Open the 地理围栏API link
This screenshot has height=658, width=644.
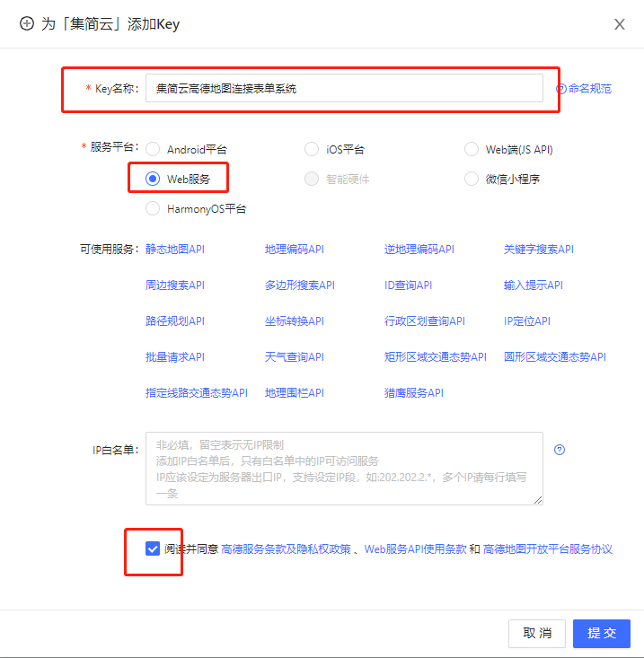(295, 393)
